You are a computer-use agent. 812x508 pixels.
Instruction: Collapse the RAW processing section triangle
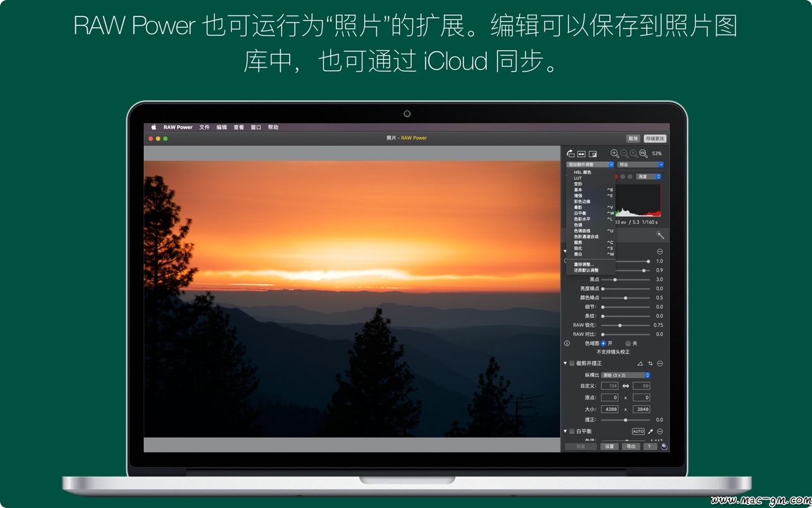(565, 251)
